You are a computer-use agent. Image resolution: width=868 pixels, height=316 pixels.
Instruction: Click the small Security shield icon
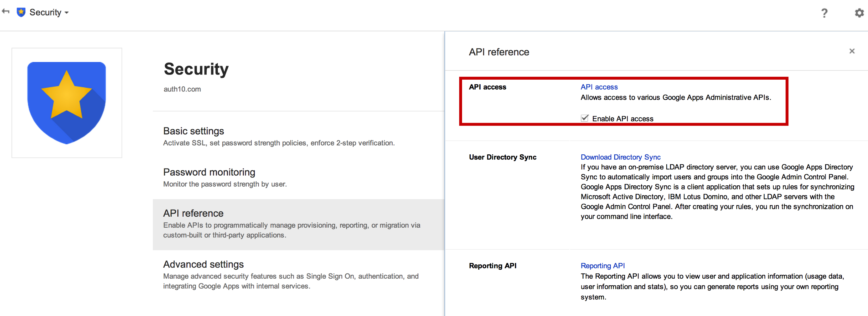click(x=21, y=12)
